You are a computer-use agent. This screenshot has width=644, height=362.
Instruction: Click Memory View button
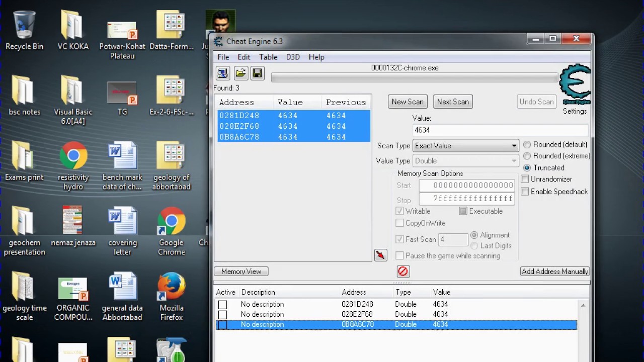click(x=241, y=271)
